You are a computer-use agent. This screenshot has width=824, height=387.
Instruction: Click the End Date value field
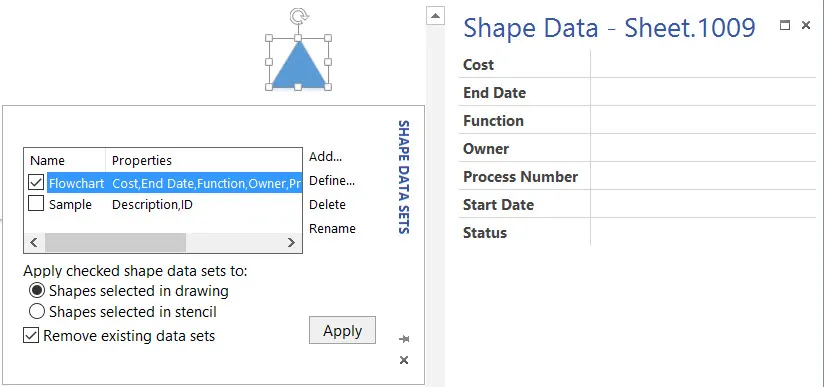pyautogui.click(x=703, y=92)
